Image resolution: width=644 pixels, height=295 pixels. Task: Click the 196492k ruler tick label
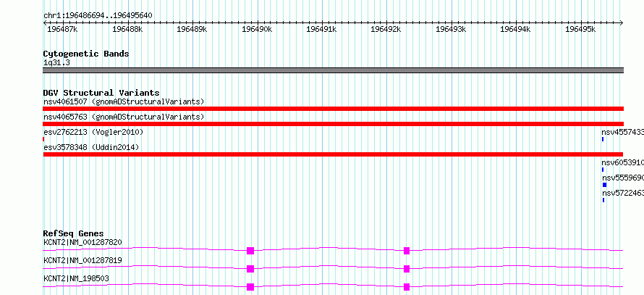[386, 29]
